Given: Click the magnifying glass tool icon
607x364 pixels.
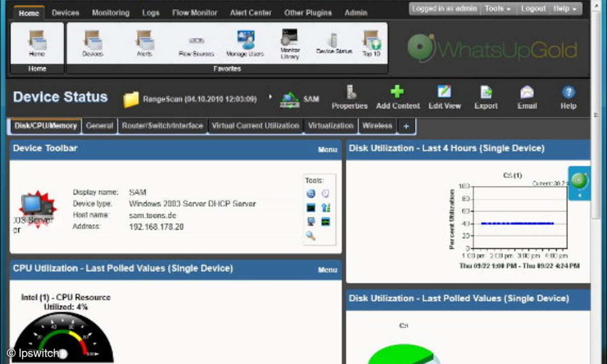Looking at the screenshot, I should tap(311, 236).
